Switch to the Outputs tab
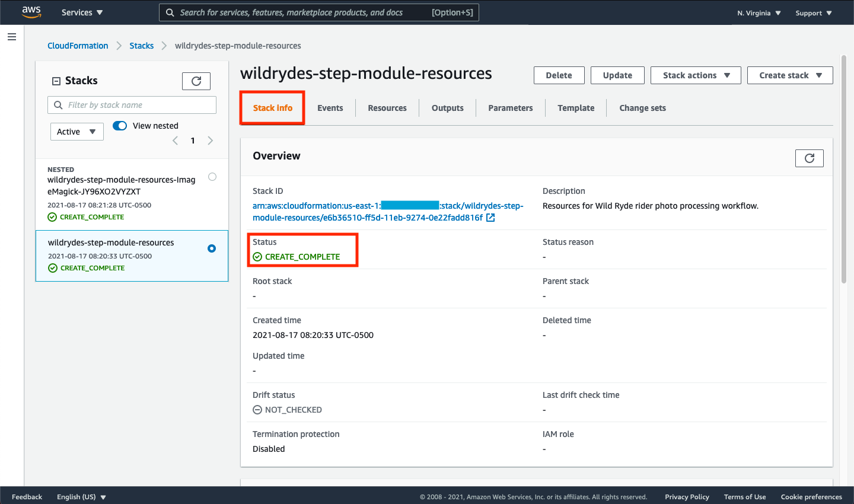Screen dimensions: 854x504 pos(448,108)
